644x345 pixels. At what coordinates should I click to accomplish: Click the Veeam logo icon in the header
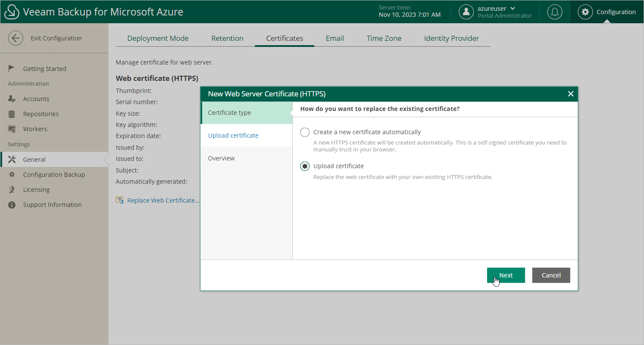coord(12,12)
